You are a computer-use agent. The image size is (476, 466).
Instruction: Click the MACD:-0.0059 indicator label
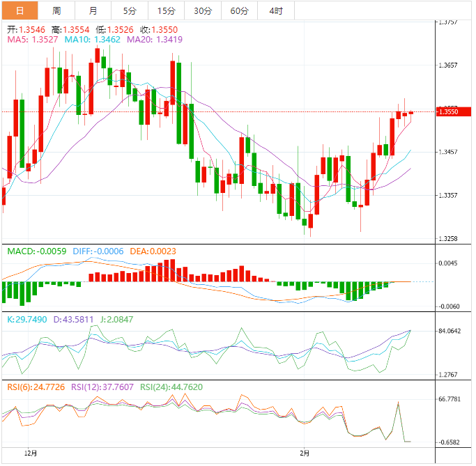(x=37, y=251)
